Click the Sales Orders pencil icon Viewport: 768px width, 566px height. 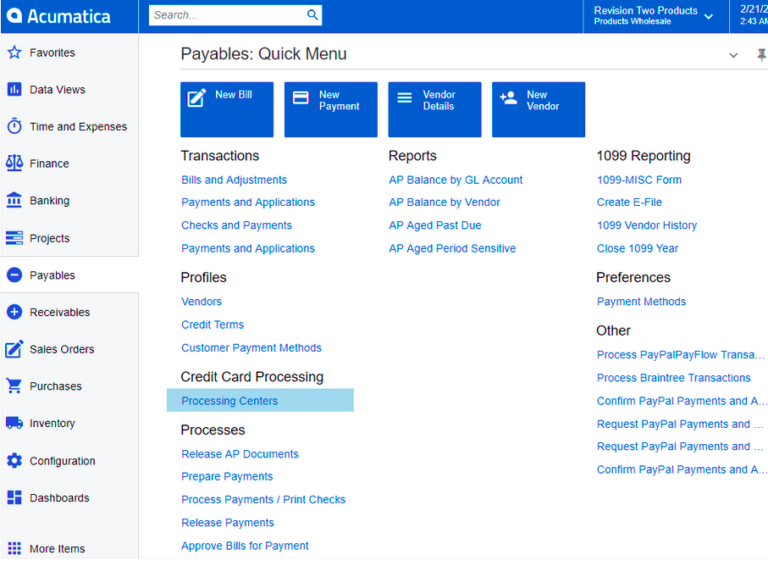14,349
